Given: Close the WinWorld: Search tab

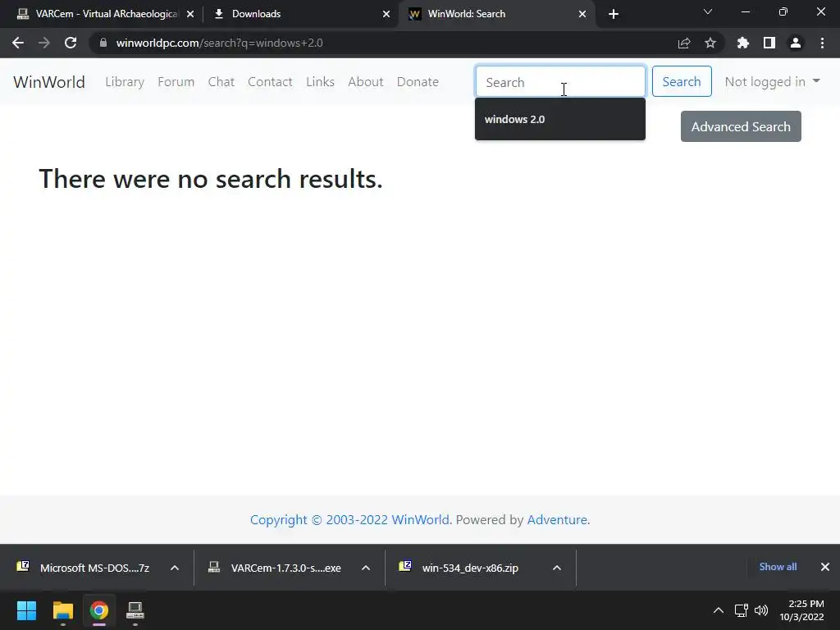Looking at the screenshot, I should tap(582, 14).
